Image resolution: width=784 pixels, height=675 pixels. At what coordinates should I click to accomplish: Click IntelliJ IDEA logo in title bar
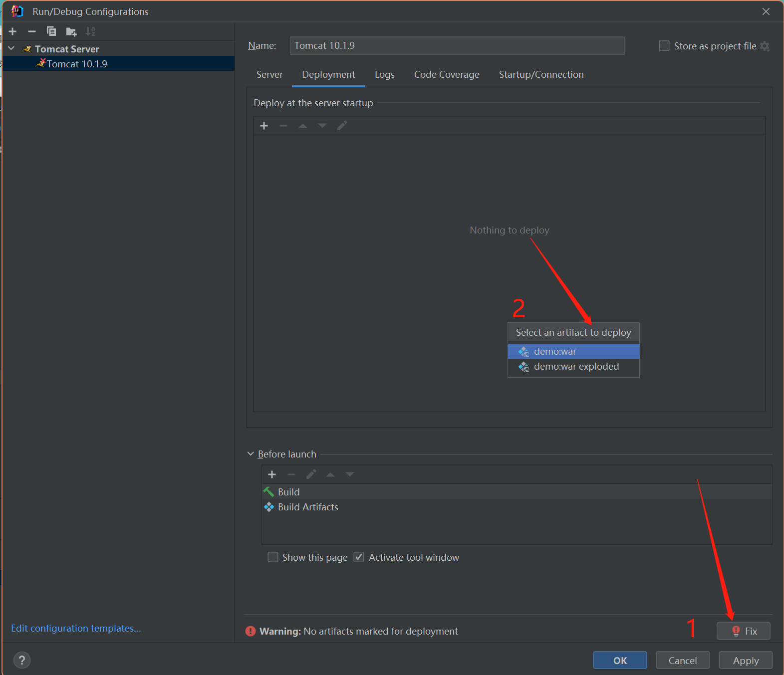[17, 11]
